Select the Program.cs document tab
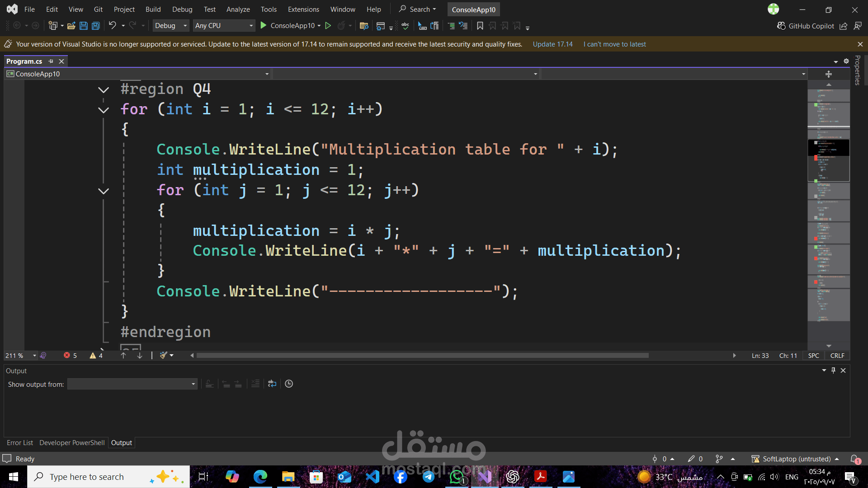The height and width of the screenshot is (488, 868). coord(24,61)
